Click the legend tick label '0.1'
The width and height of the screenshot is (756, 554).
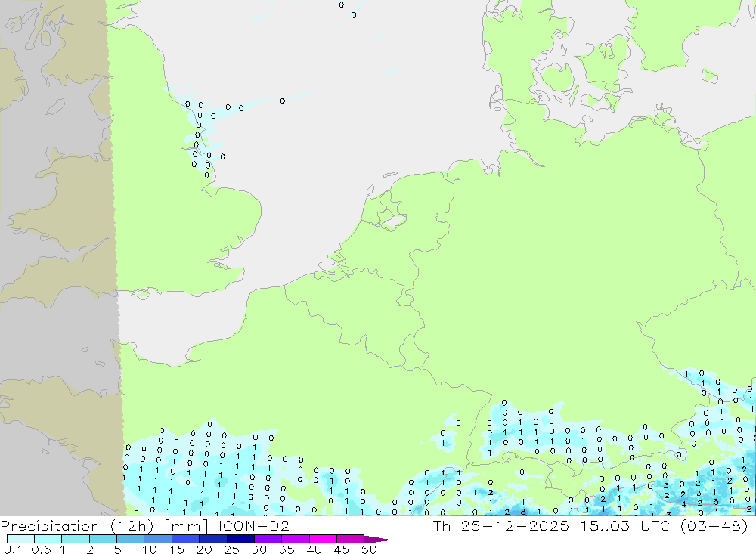point(13,549)
